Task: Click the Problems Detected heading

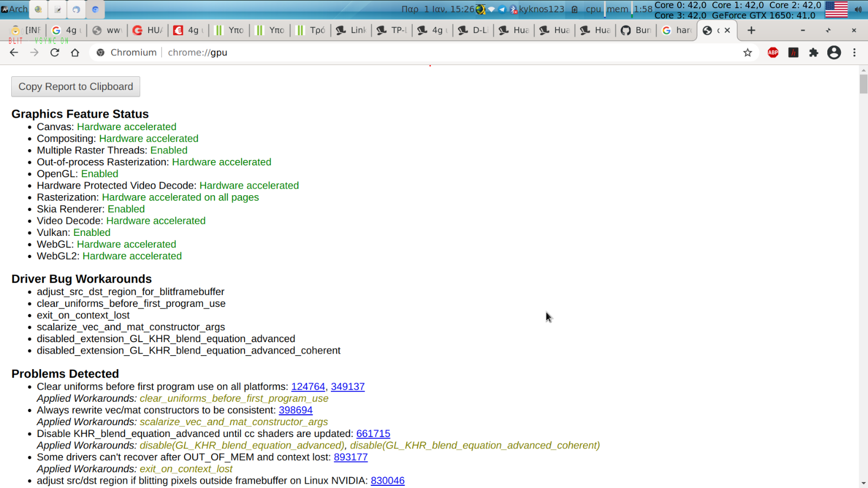Action: tap(65, 374)
